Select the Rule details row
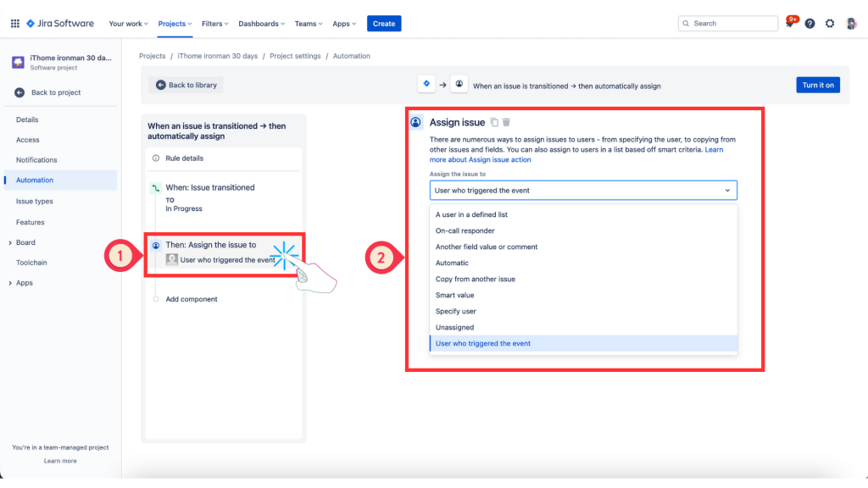 [x=224, y=158]
